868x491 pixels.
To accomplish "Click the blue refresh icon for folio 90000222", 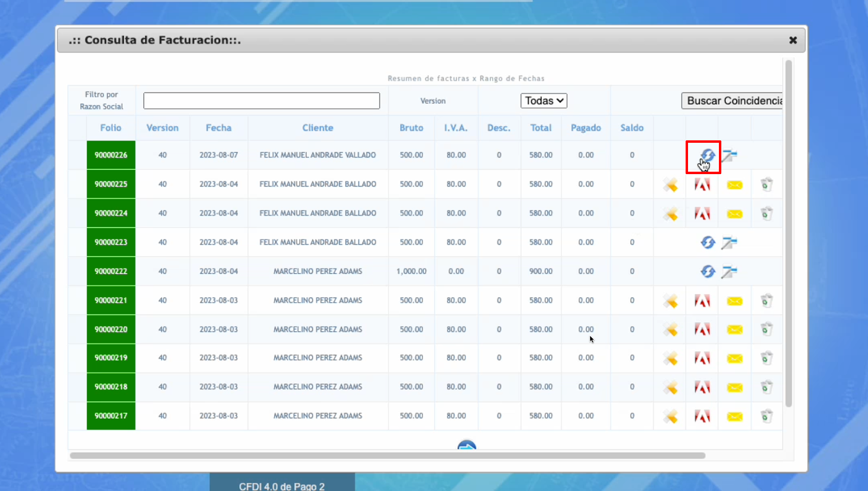I will (707, 272).
